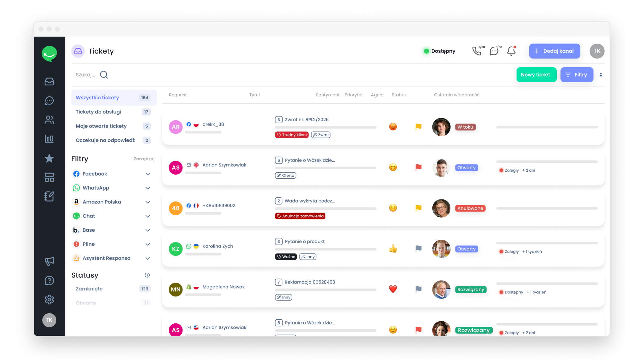Image resolution: width=644 pixels, height=364 pixels.
Task: Click the Dodaj kanał button
Action: point(554,51)
